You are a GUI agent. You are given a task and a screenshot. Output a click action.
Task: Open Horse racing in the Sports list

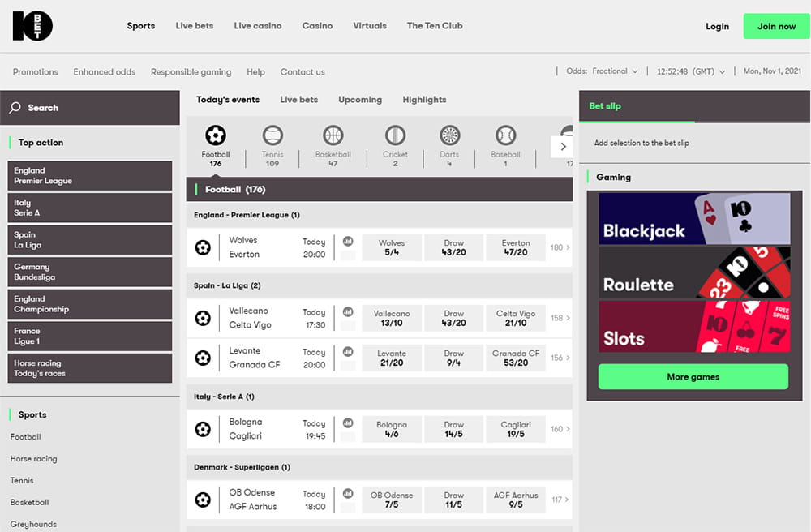[x=33, y=458]
